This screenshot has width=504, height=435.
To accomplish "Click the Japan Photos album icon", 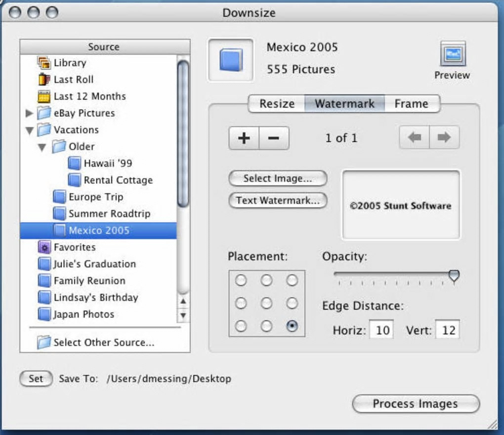I will pyautogui.click(x=44, y=314).
